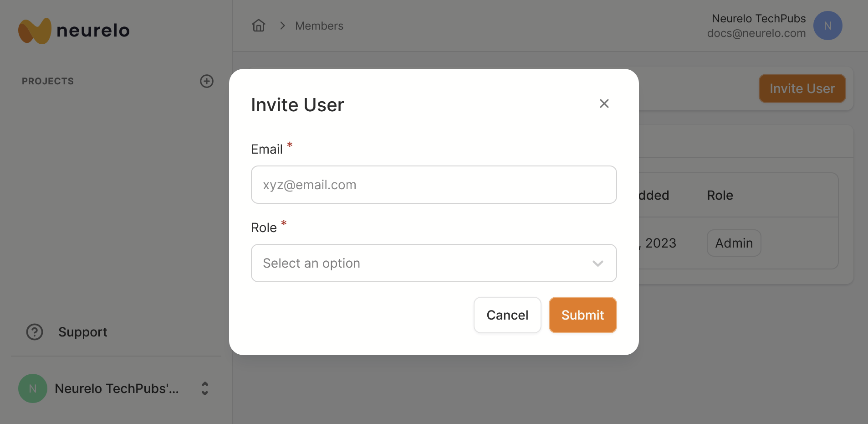The height and width of the screenshot is (424, 868).
Task: Click the Support question mark icon
Action: (35, 332)
